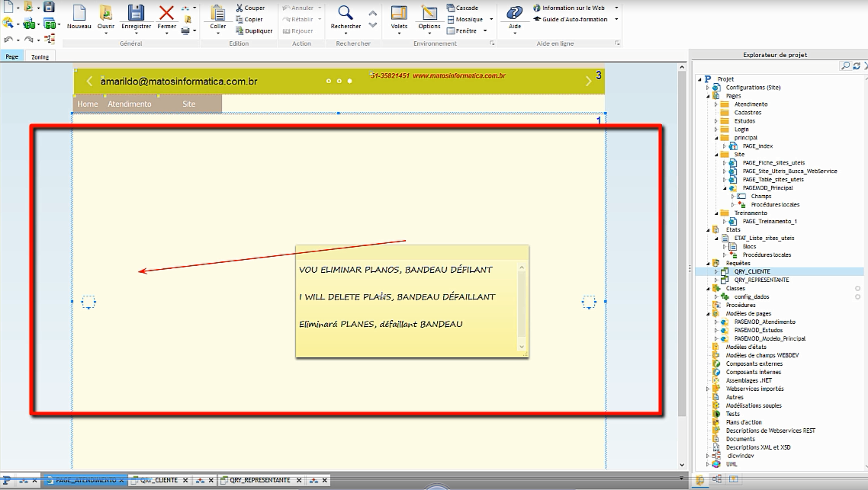Screen dimensions: 868x490
Task: Paste using the Coller clipboard icon
Action: click(218, 13)
